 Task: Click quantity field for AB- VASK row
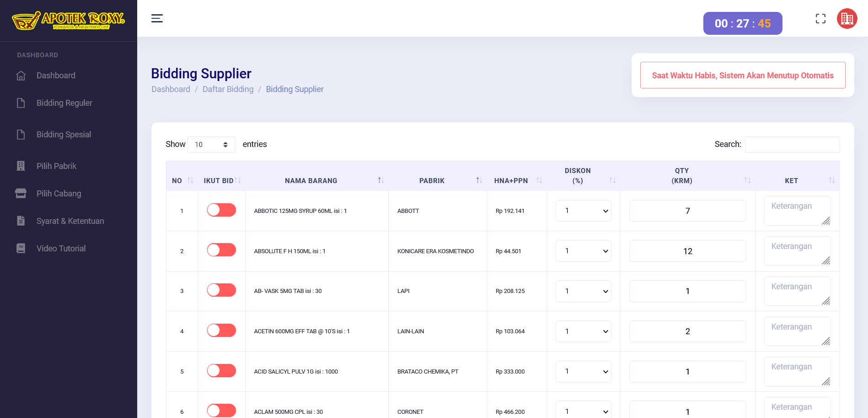click(687, 291)
